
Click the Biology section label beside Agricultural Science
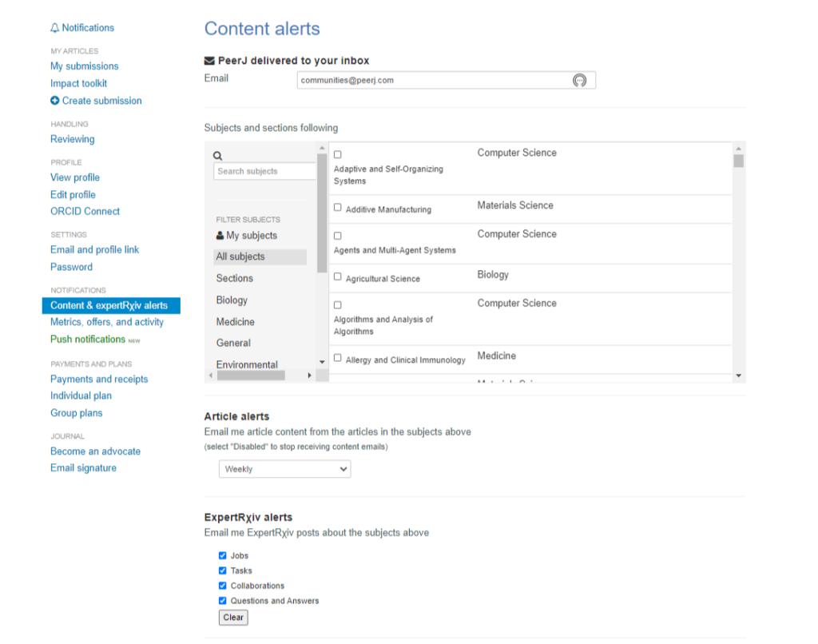493,275
